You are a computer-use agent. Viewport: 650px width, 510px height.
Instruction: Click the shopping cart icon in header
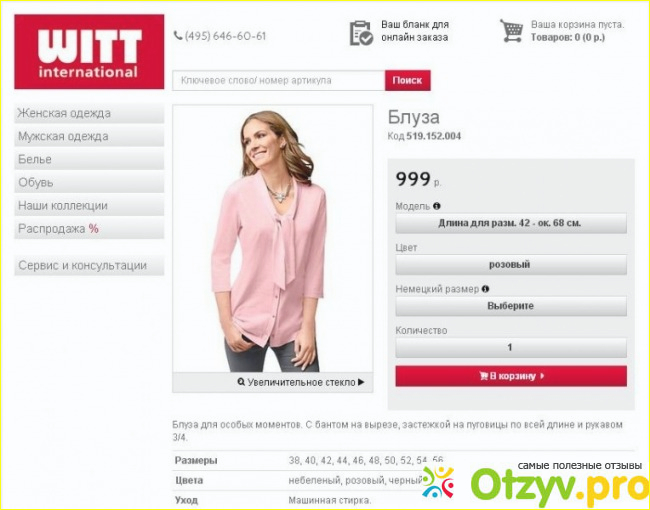(x=512, y=31)
